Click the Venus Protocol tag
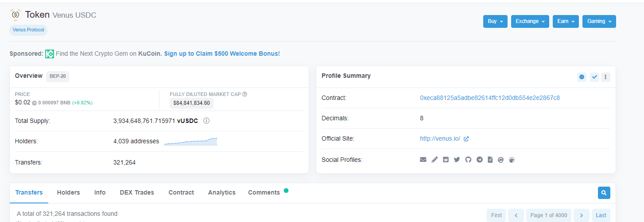Viewport: 644px width, 222px height. coord(28,30)
